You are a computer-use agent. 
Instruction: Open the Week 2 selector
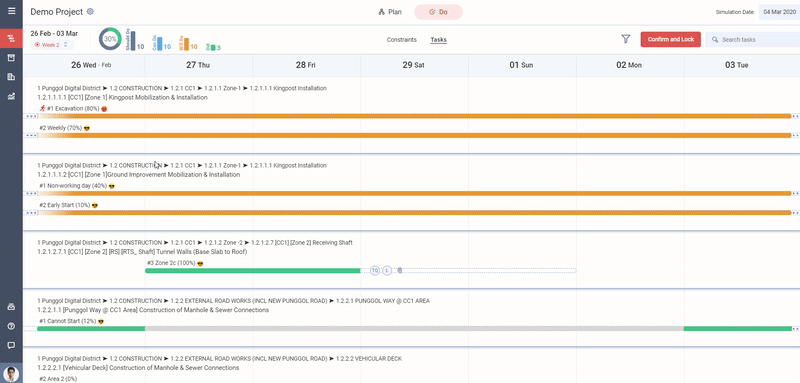pyautogui.click(x=52, y=45)
